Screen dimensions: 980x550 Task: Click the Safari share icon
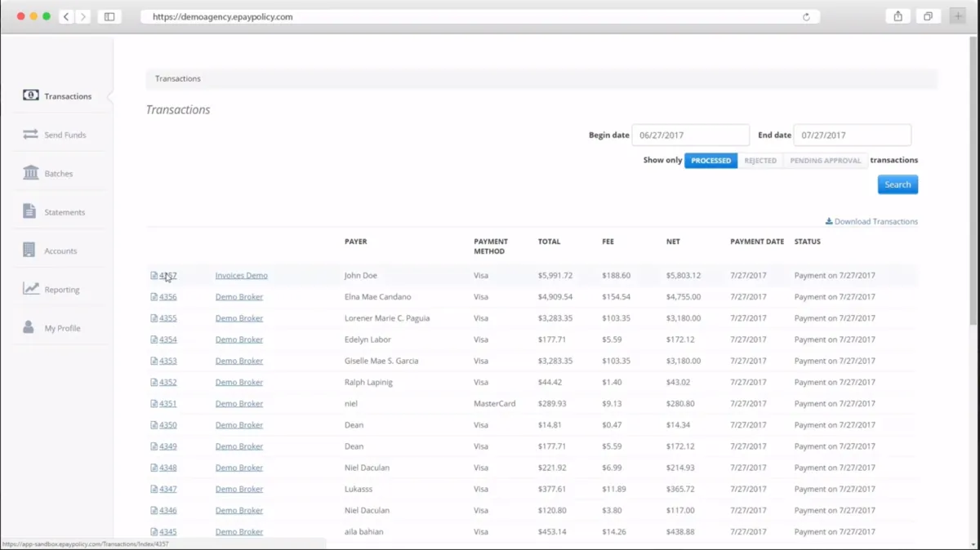coord(898,16)
